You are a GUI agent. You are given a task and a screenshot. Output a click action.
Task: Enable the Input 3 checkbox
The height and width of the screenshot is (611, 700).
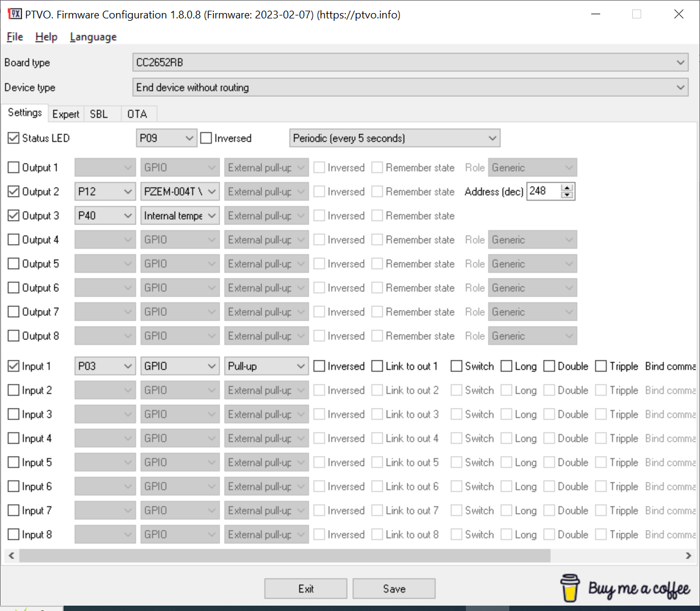pos(14,415)
